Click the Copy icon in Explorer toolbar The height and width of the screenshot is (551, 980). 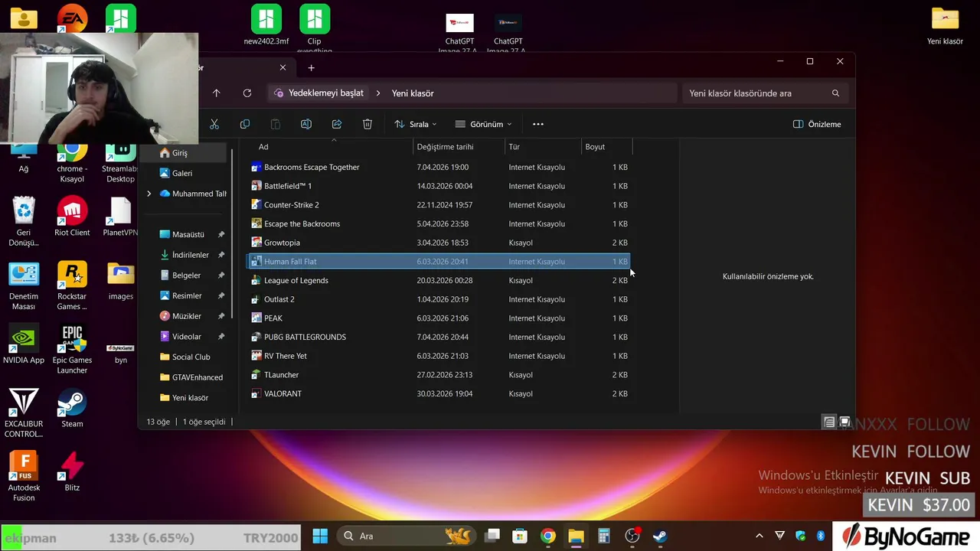pos(245,124)
